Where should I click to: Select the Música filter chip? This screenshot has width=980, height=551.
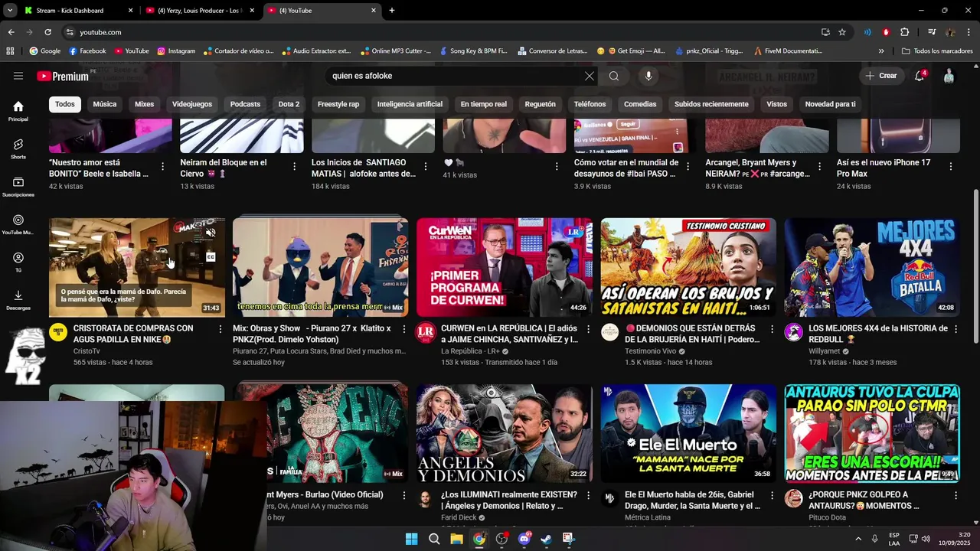(105, 104)
